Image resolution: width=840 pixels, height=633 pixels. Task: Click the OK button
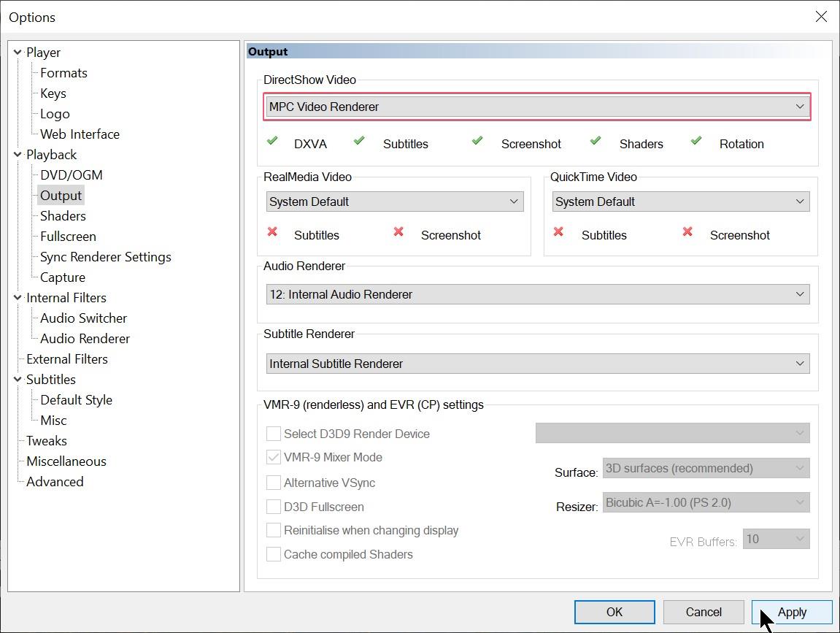[614, 612]
